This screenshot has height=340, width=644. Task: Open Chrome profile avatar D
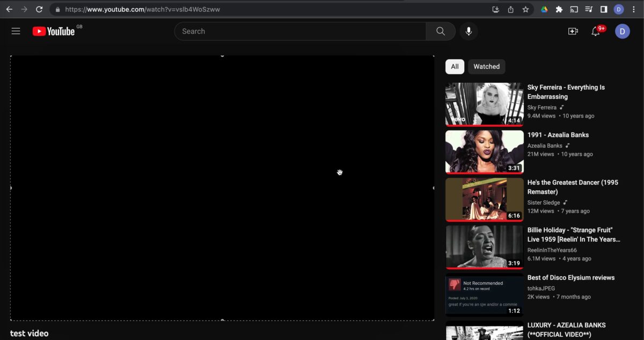[x=619, y=9]
